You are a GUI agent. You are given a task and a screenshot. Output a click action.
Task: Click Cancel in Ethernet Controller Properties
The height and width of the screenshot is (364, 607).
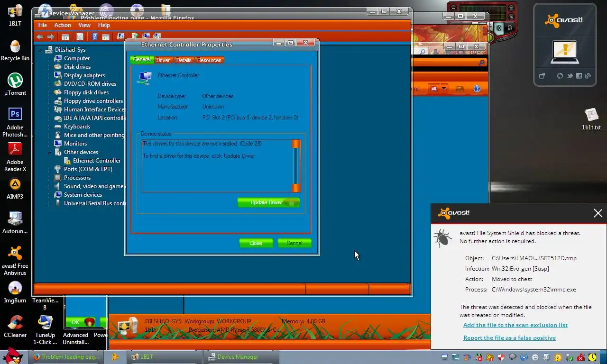(x=294, y=243)
